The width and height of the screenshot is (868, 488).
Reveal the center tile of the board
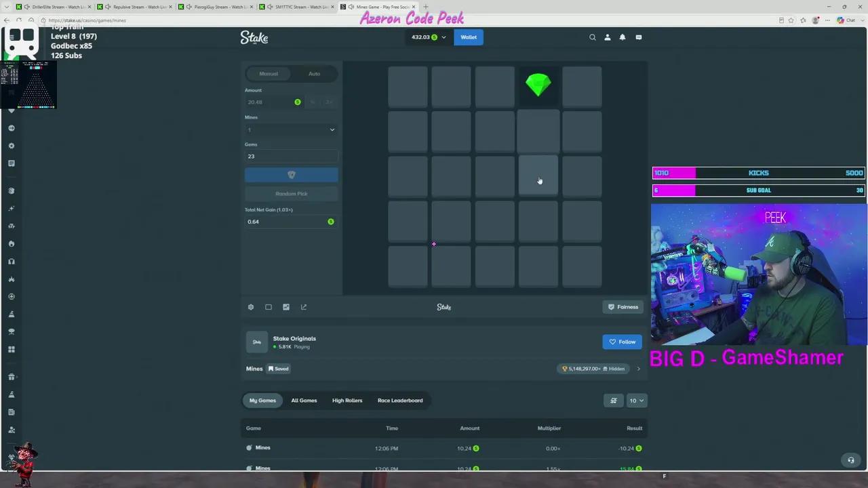[494, 176]
